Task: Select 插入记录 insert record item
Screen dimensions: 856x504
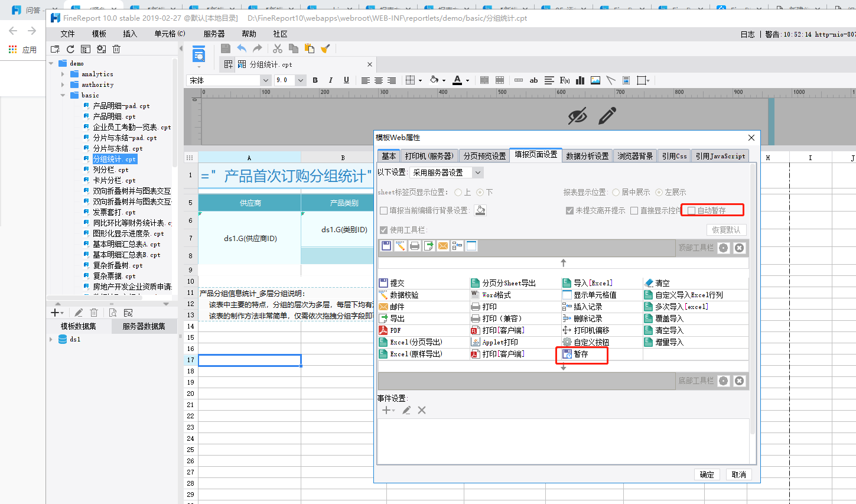Action: pyautogui.click(x=582, y=307)
